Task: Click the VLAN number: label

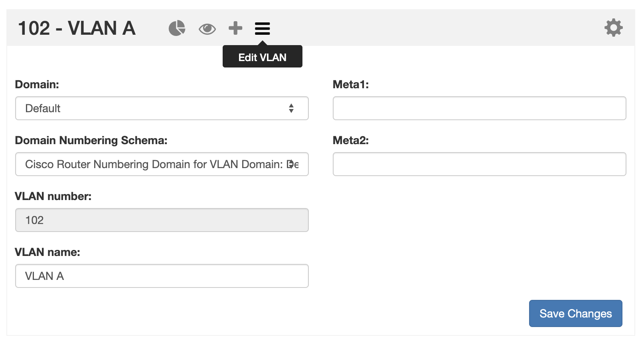Action: coord(53,196)
